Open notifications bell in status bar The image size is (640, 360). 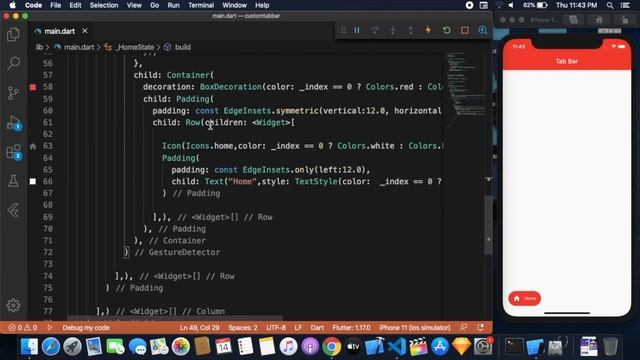click(x=480, y=327)
